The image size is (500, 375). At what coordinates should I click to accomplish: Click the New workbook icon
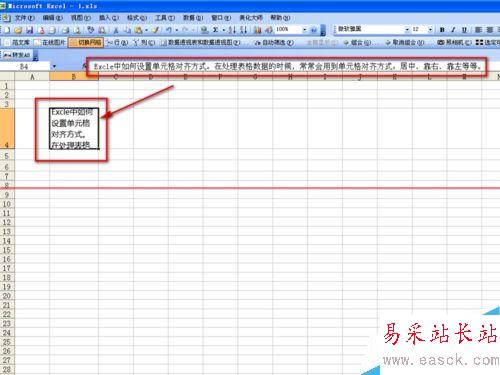tap(7, 30)
